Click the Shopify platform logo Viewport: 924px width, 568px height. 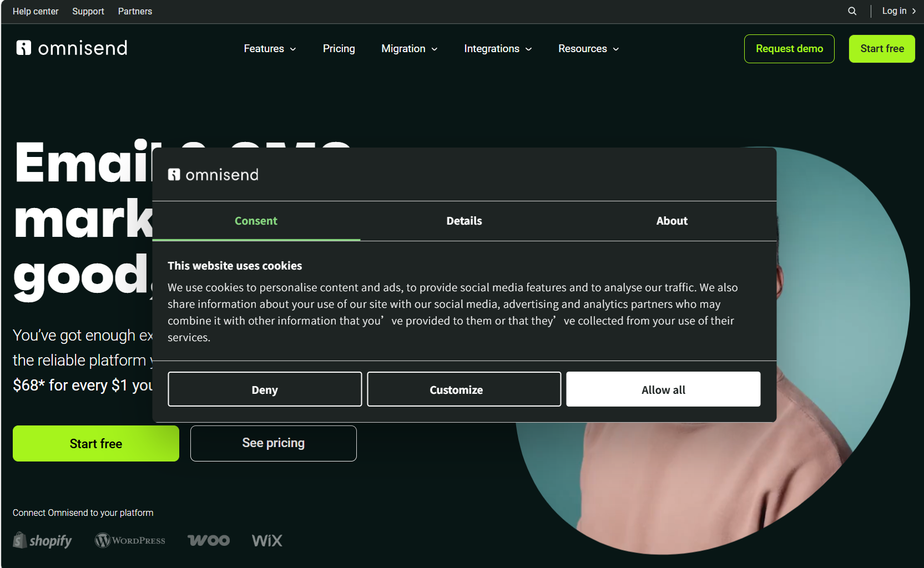click(x=43, y=540)
